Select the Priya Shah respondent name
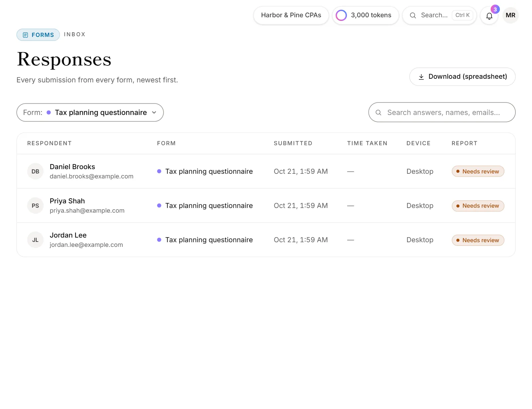This screenshot has width=532, height=409. (67, 201)
